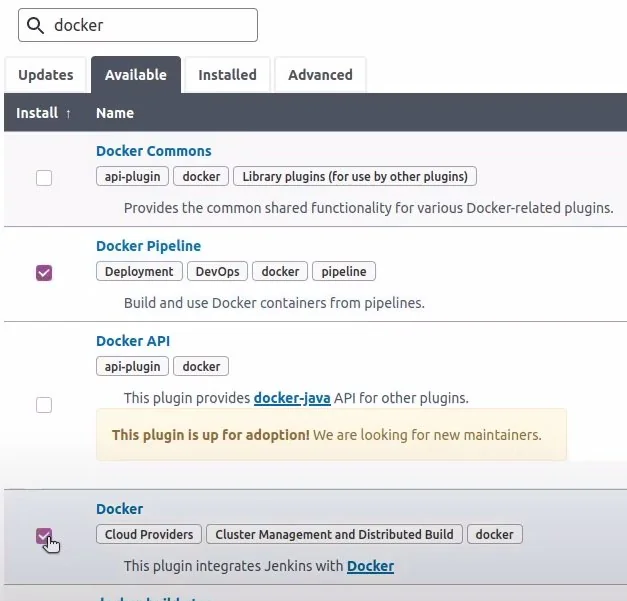Click the docker search field
This screenshot has height=601, width=627.
point(138,25)
